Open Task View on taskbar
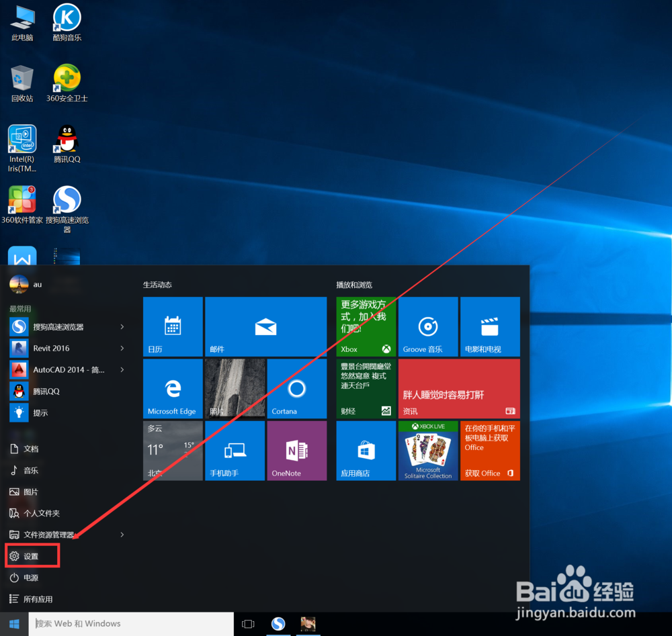This screenshot has height=636, width=672. tap(248, 624)
